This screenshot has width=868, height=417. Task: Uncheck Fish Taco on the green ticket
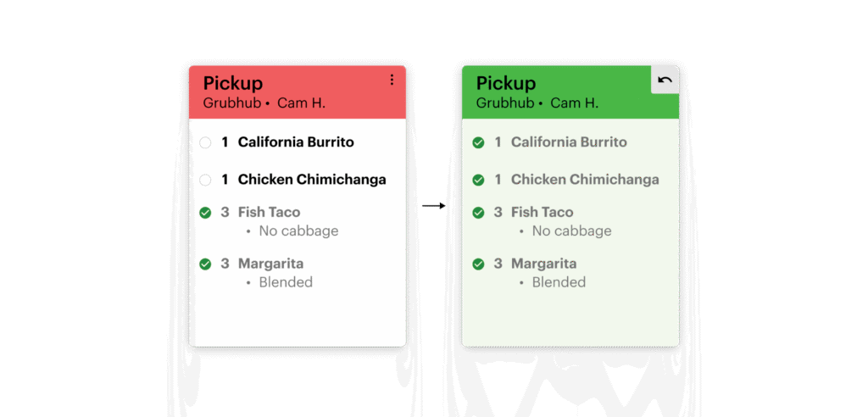pos(478,213)
